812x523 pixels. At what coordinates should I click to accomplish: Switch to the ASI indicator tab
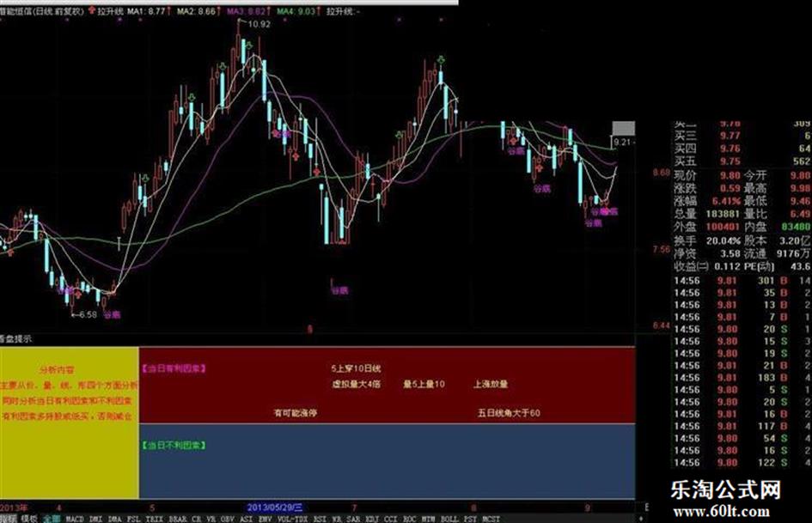coord(246,519)
